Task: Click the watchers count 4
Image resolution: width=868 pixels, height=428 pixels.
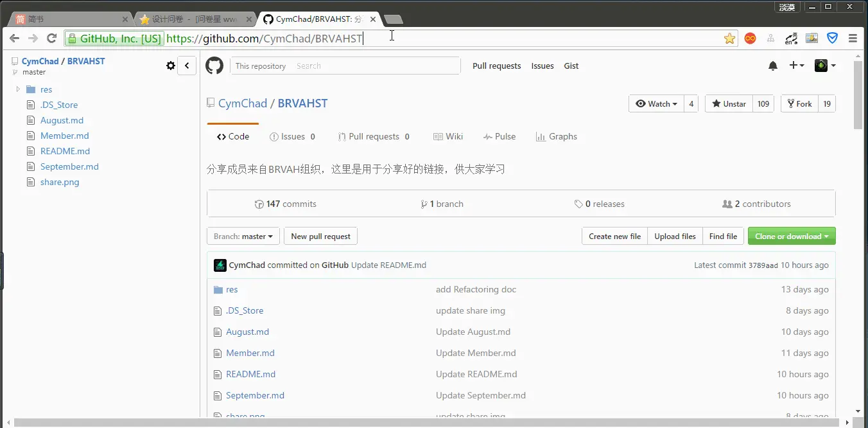Action: coord(691,103)
